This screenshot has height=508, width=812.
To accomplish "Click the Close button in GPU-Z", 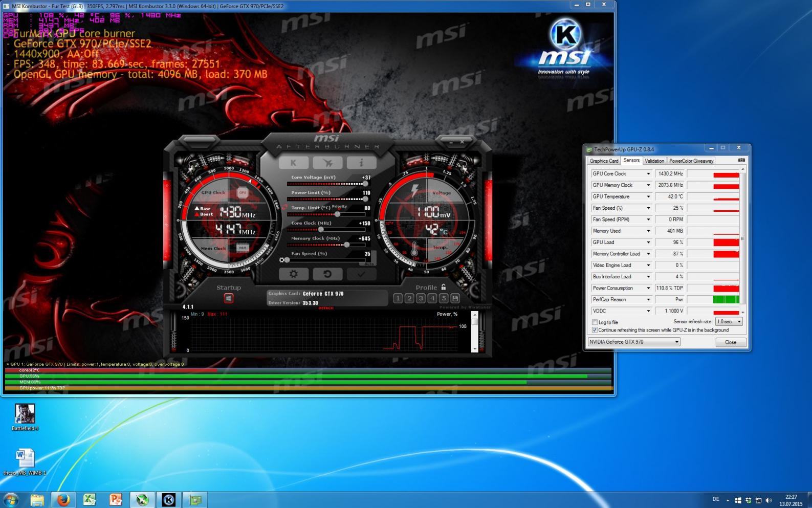I will click(x=731, y=342).
